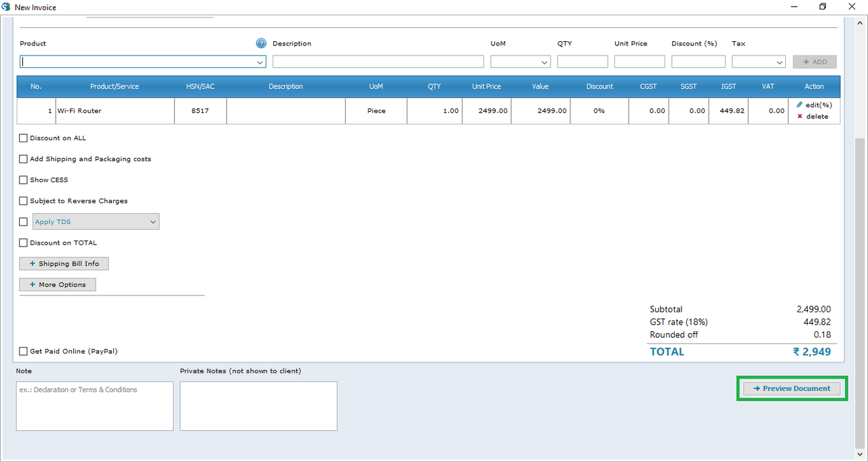Click the Preview Document button
This screenshot has width=868, height=462.
[x=792, y=389]
